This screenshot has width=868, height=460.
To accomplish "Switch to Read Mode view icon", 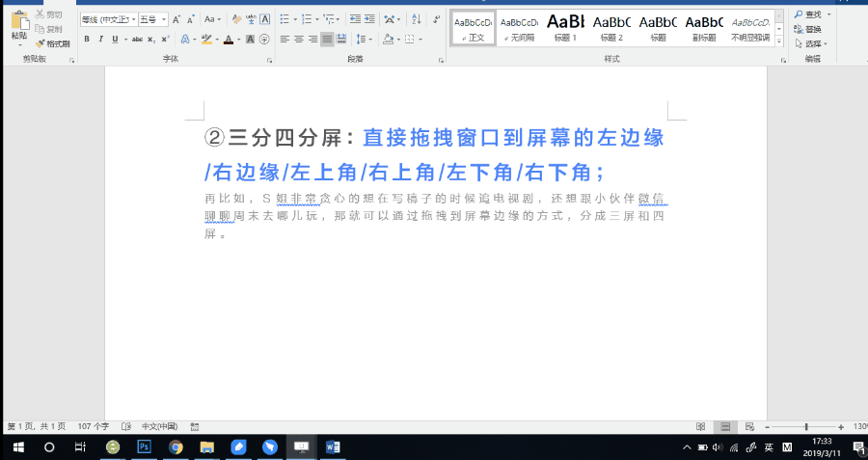I will coord(701,427).
